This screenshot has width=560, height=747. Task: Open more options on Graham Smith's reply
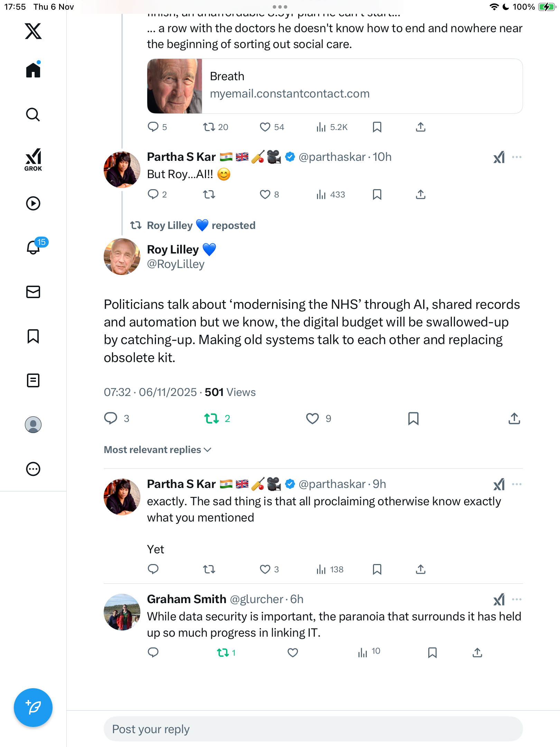coord(516,599)
